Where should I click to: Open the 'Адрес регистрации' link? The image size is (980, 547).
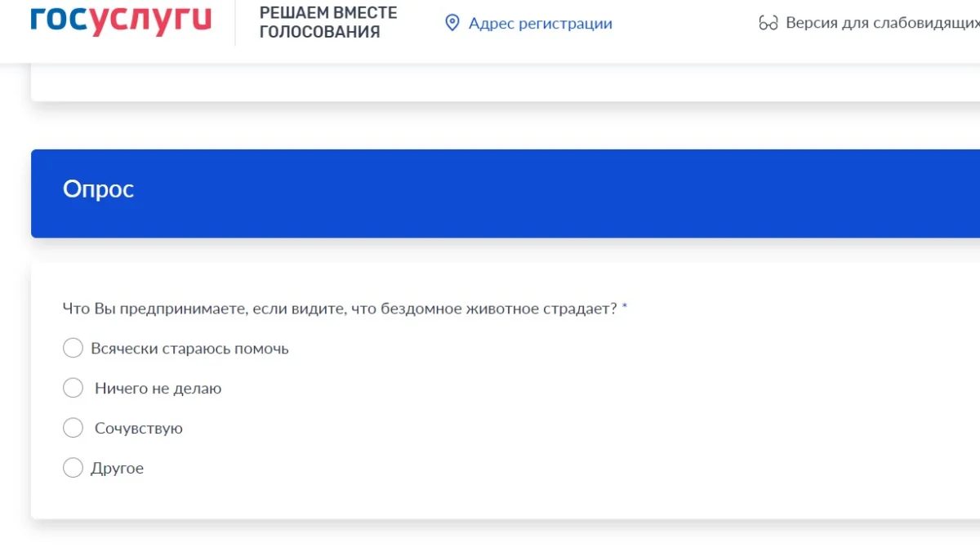(540, 23)
